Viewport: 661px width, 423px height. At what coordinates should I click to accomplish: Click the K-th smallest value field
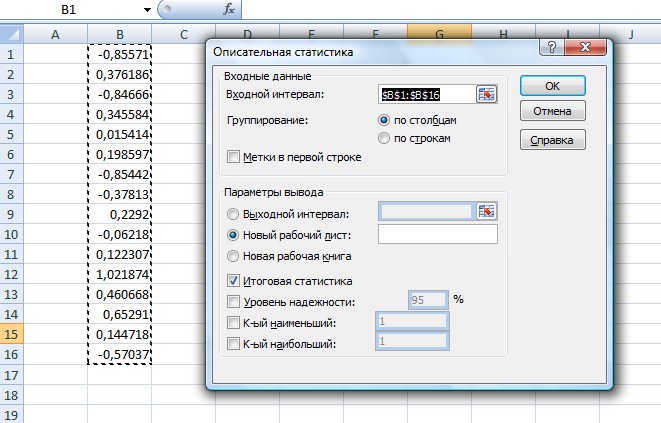pyautogui.click(x=412, y=321)
